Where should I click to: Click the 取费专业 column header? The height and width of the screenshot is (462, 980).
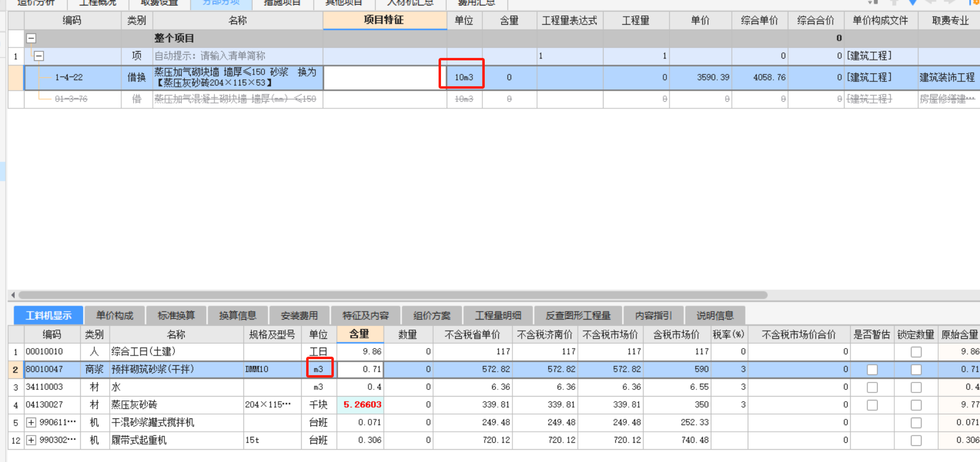949,20
